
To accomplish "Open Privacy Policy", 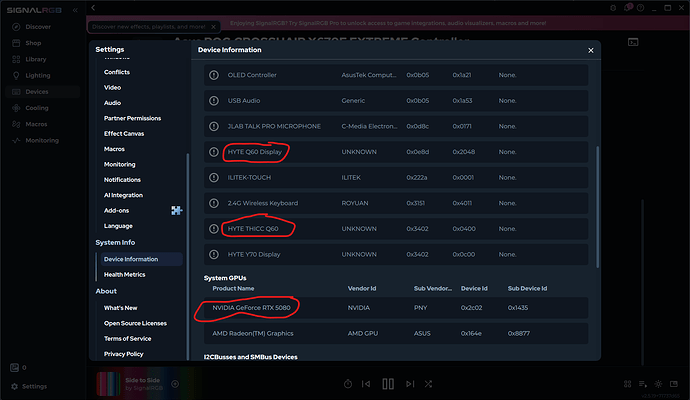I will coord(124,354).
